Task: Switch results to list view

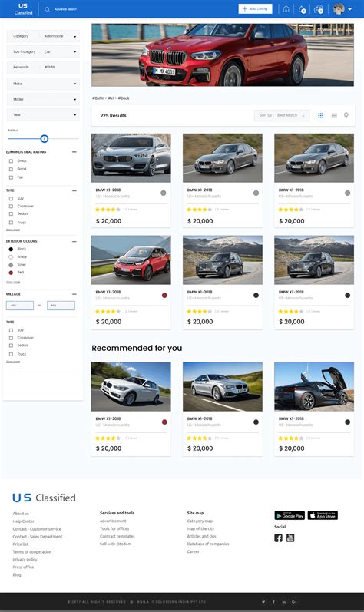Action: point(334,115)
